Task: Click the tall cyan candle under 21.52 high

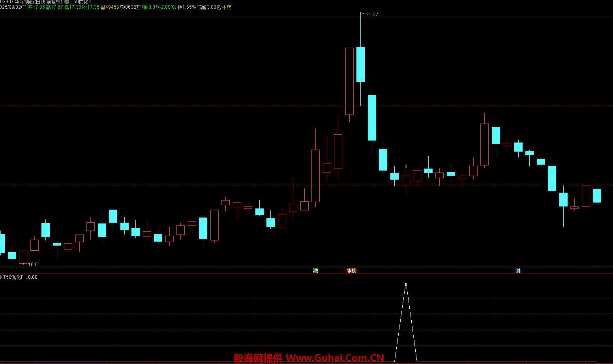Action: tap(360, 64)
